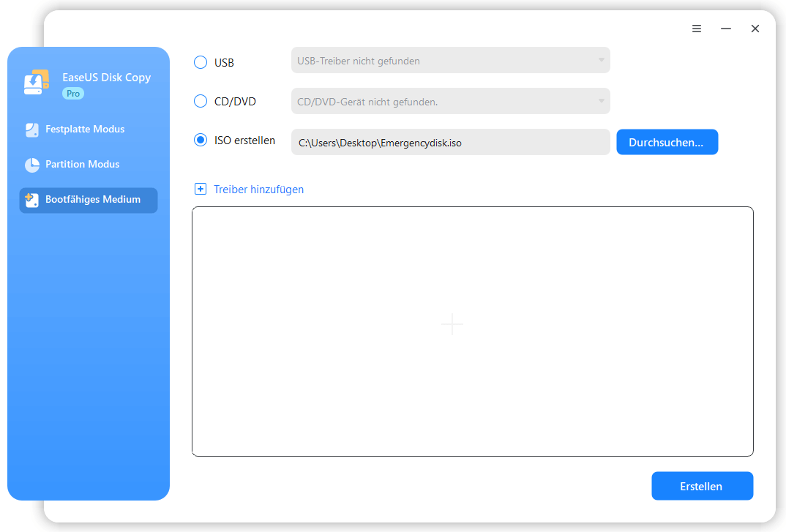This screenshot has width=786, height=532.
Task: Click the EaseUS Disk Copy logo icon
Action: (36, 83)
